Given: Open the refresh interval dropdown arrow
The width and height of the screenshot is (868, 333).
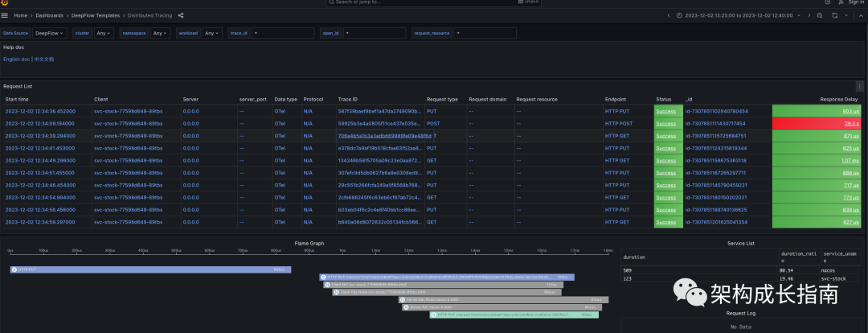Looking at the screenshot, I should coord(845,15).
